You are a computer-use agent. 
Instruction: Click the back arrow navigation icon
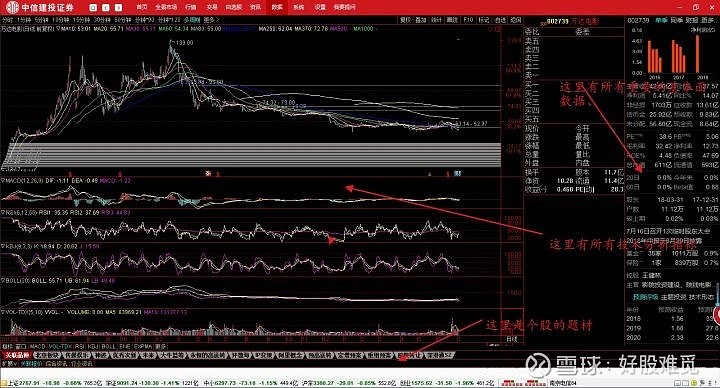tap(106, 8)
